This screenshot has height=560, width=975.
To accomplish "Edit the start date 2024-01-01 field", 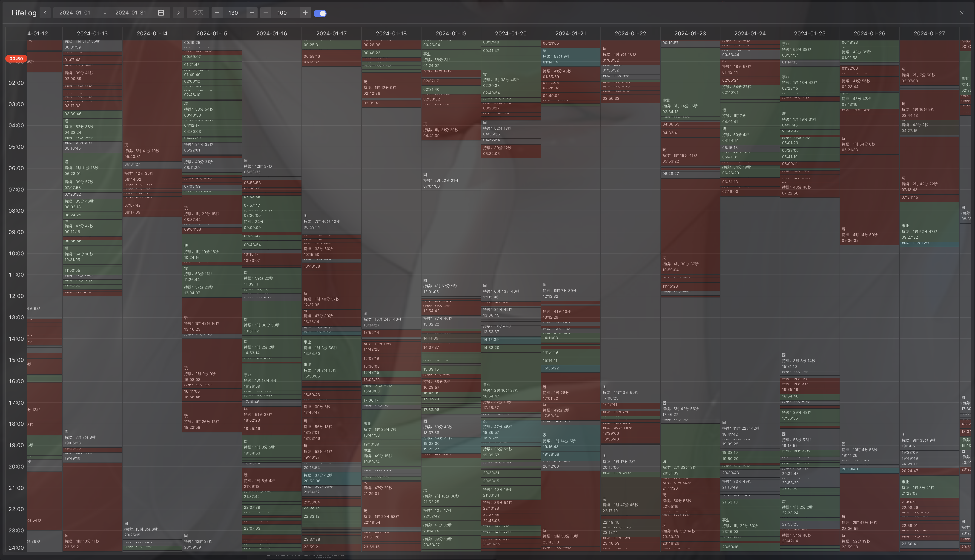I will pos(75,13).
